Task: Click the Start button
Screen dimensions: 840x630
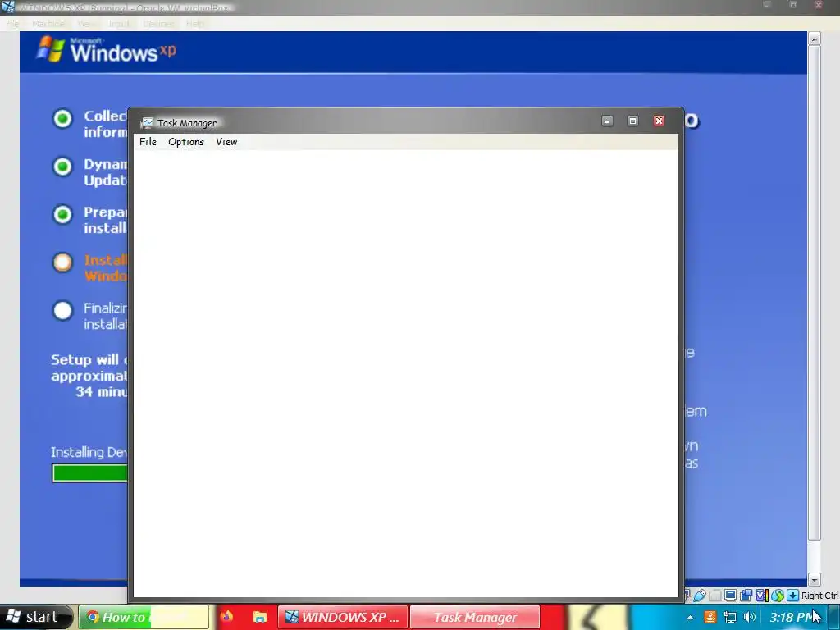Action: [34, 617]
